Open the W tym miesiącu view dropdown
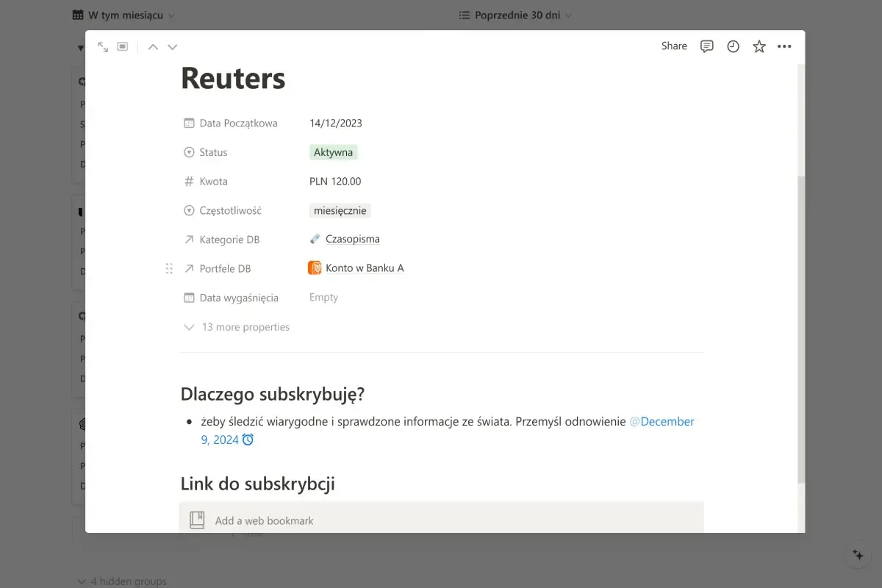The height and width of the screenshot is (588, 882). click(x=124, y=15)
